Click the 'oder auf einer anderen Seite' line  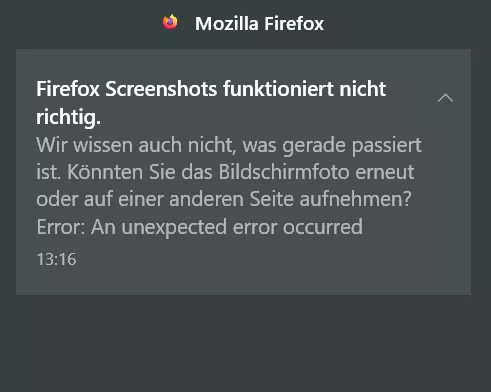[224, 199]
